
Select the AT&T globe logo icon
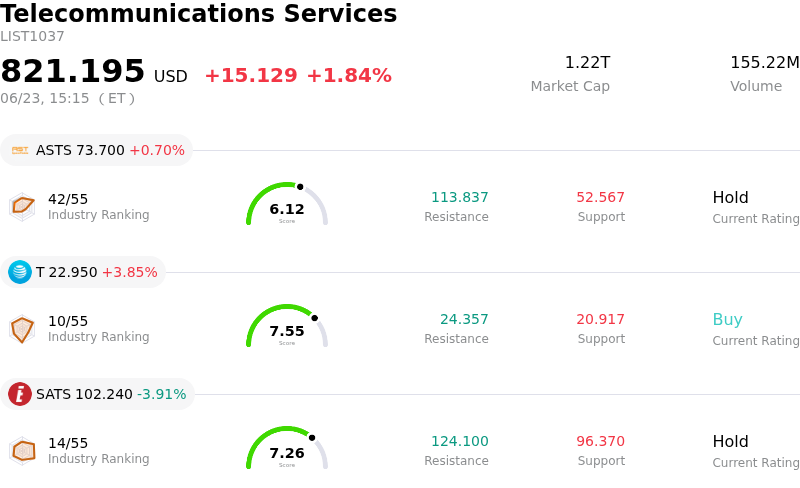[x=20, y=272]
